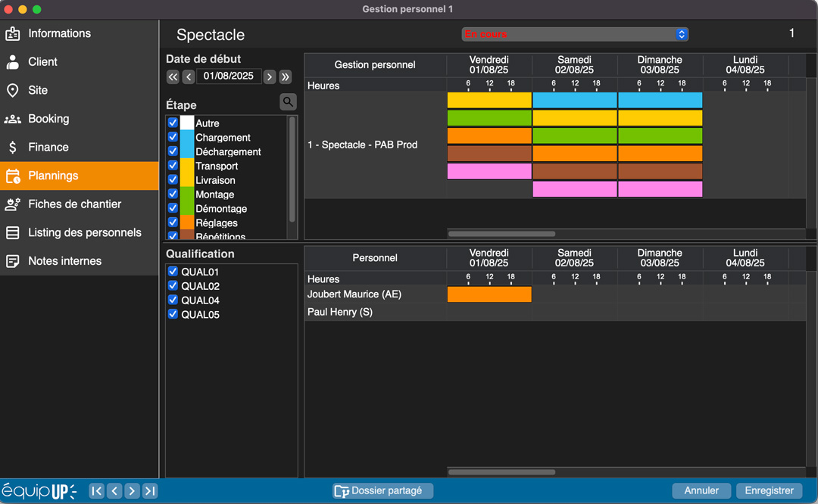
Task: Click the Annuler button
Action: tap(701, 491)
